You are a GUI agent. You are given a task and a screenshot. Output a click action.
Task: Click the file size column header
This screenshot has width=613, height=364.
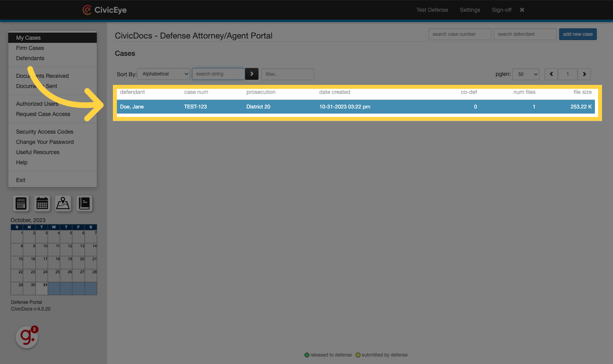[582, 92]
